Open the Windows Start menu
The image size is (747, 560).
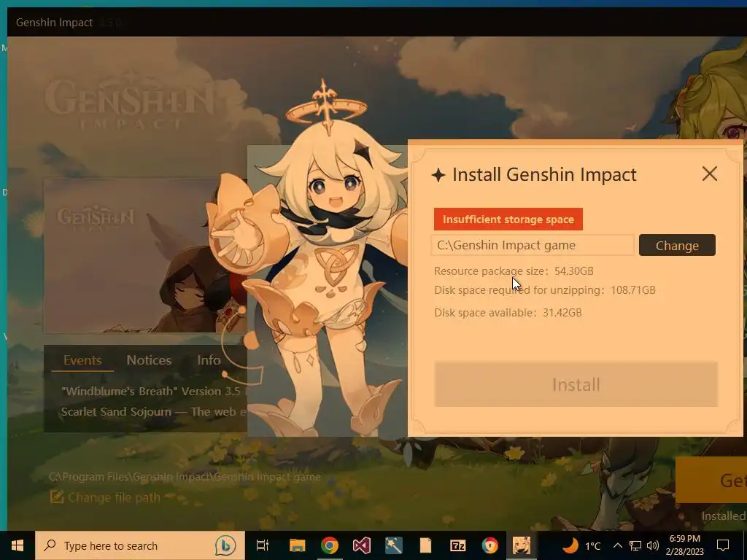tap(18, 545)
